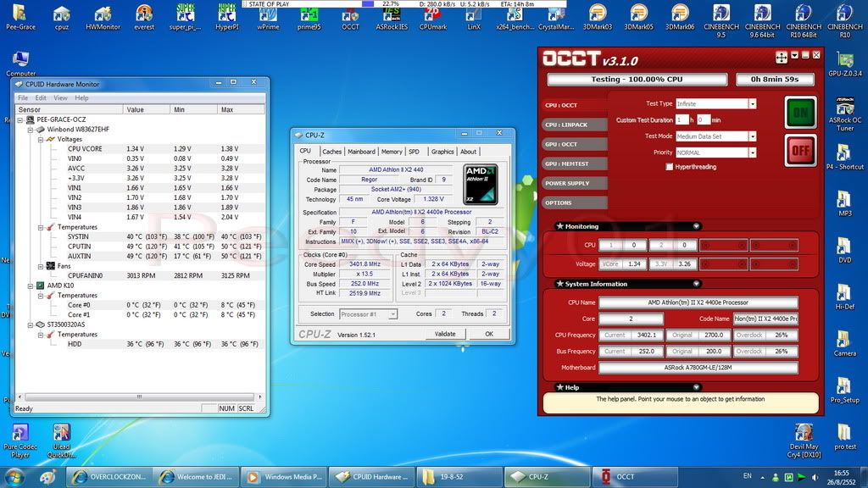Switch to the Mainboard tab in CPU-Z
868x488 pixels.
tap(361, 152)
